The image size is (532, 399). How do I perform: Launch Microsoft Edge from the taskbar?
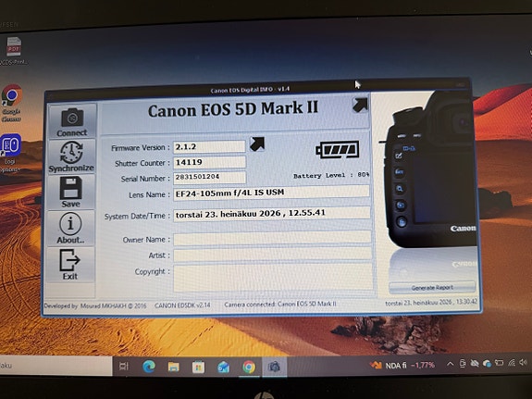pyautogui.click(x=149, y=367)
